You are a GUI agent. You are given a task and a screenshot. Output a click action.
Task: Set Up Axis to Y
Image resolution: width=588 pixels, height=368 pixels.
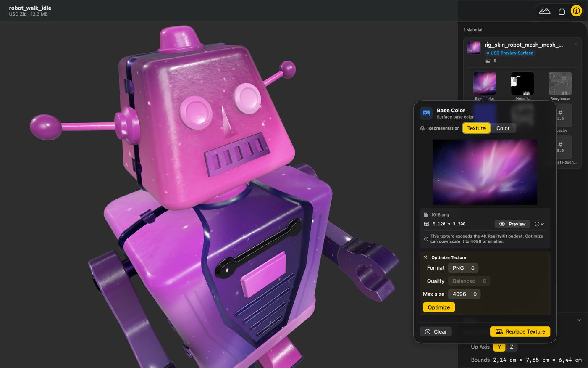499,347
